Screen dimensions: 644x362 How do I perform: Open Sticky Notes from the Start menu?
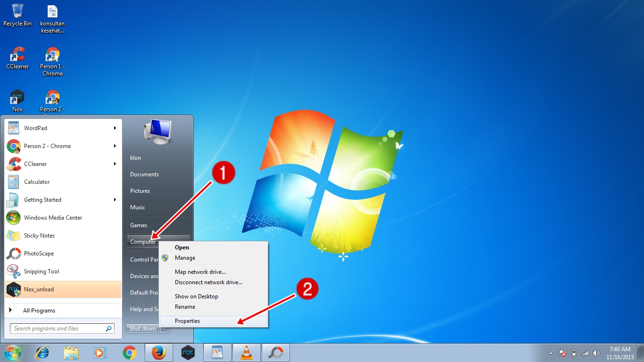(x=63, y=236)
